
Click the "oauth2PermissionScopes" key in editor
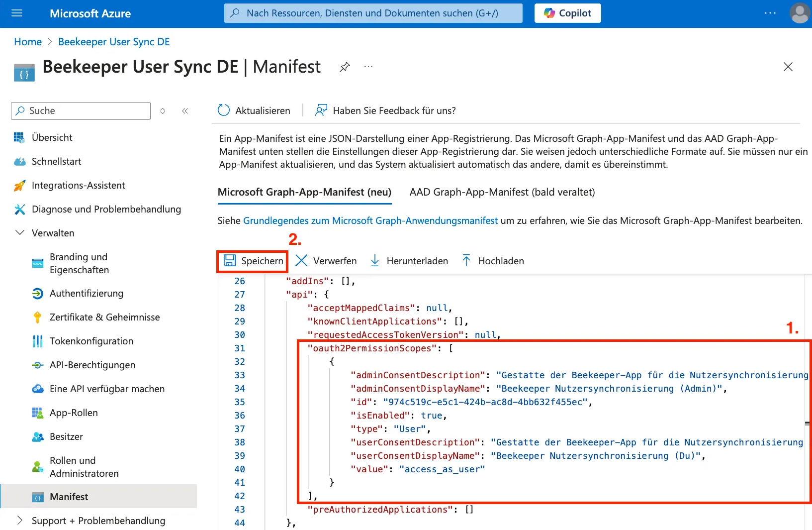tap(372, 348)
